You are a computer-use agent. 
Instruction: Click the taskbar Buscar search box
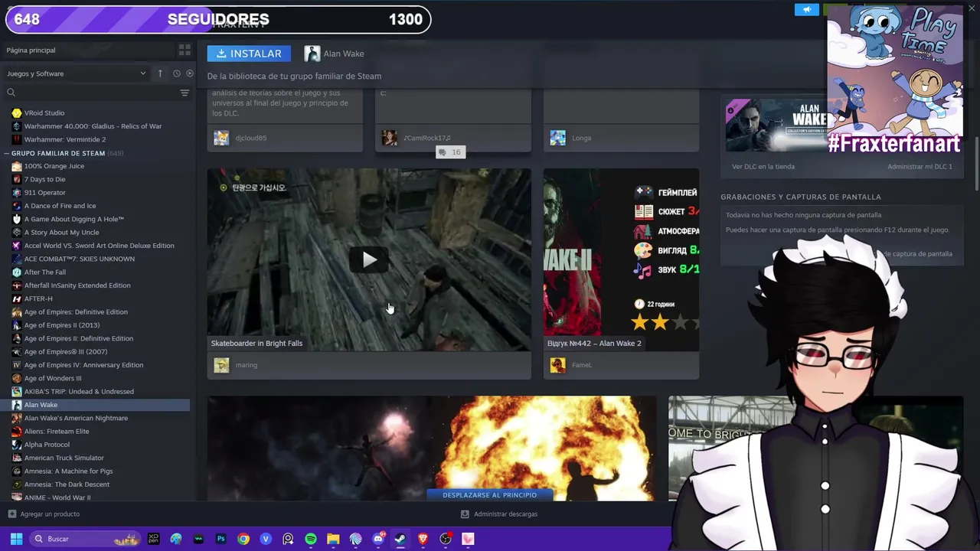click(x=86, y=539)
